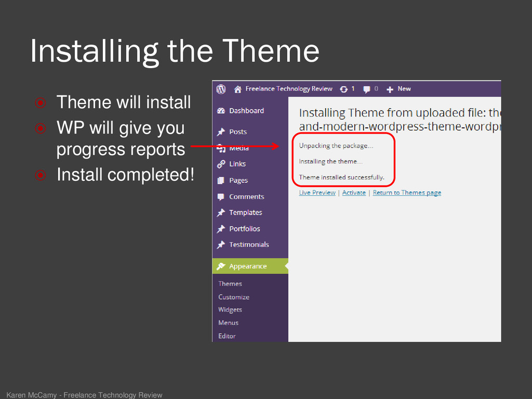Screen dimensions: 532x399
Task: Click the 'Installing Theme from uploaded file' heading
Action: click(x=400, y=119)
